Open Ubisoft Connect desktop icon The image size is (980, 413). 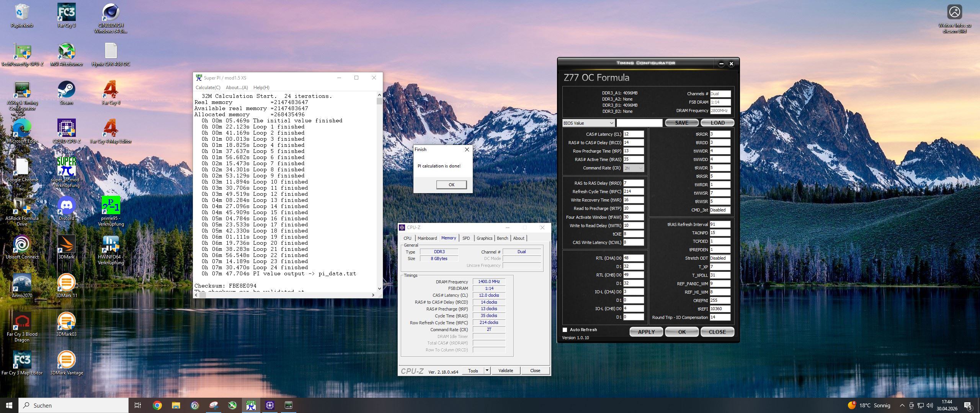pyautogui.click(x=22, y=247)
